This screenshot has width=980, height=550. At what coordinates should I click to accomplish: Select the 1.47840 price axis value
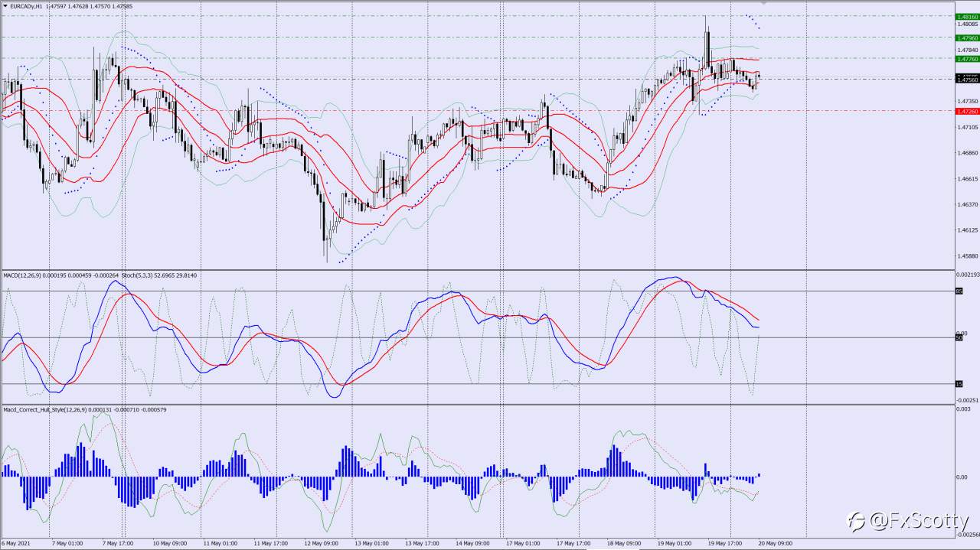point(967,50)
